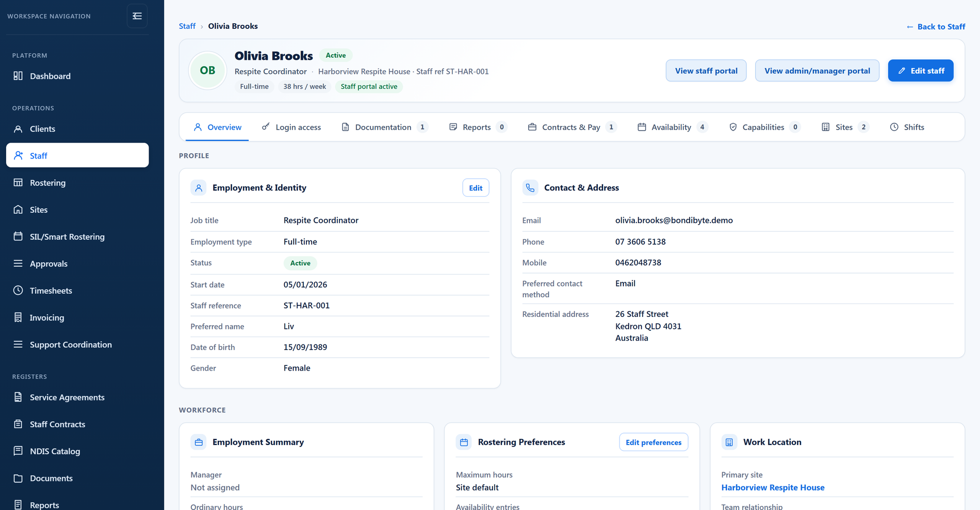Screen dimensions: 980x510
Task: Click the NDIS Catalog icon
Action: point(18,451)
